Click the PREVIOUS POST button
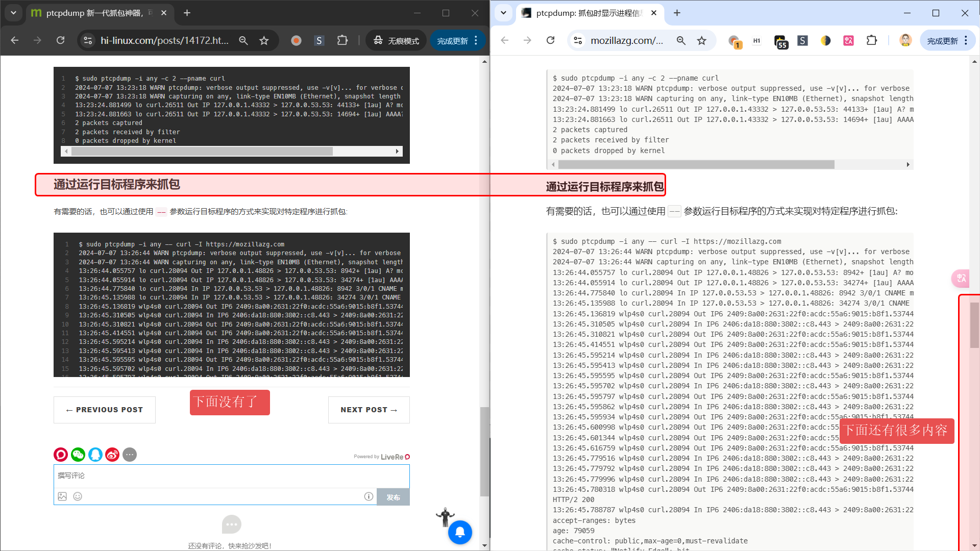Image resolution: width=980 pixels, height=551 pixels. pos(105,410)
